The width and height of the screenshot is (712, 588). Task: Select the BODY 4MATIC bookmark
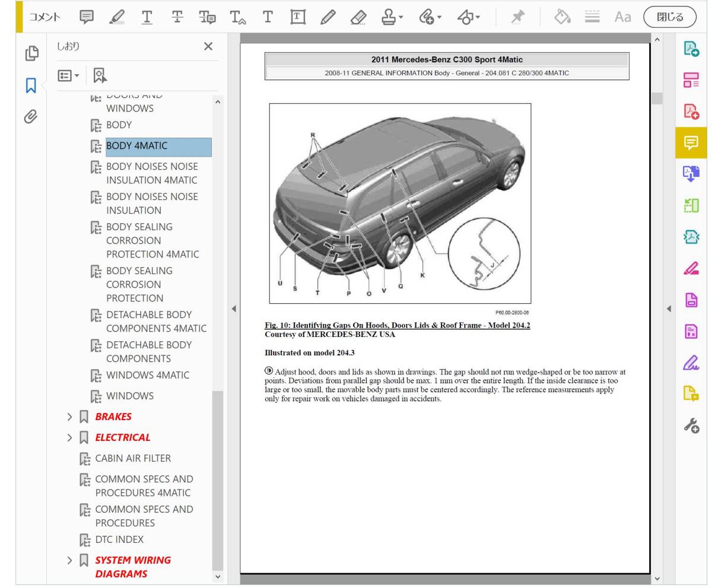(x=158, y=147)
